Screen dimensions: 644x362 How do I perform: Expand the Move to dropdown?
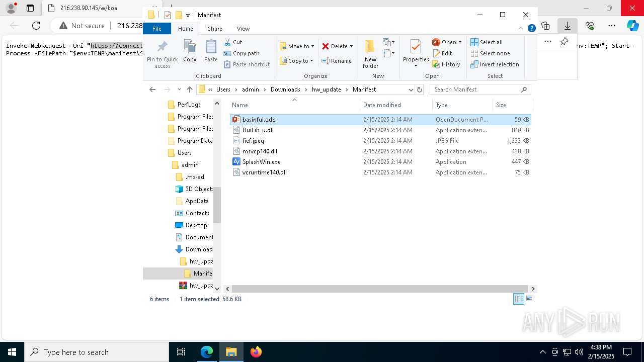click(x=312, y=46)
